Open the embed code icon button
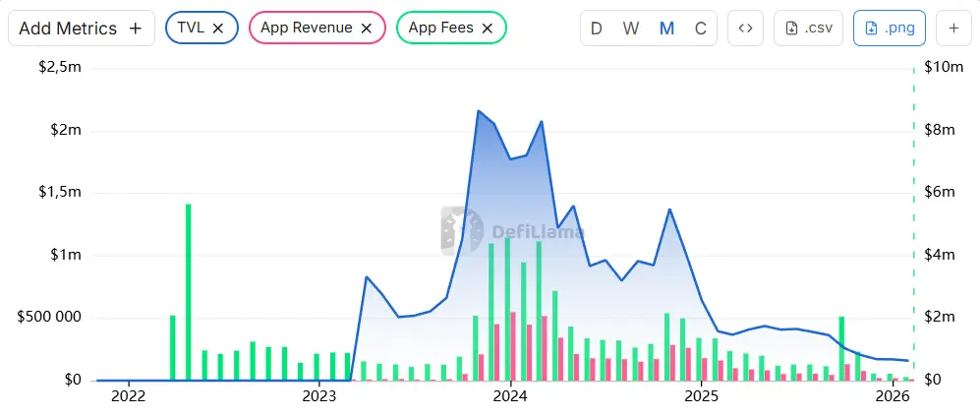Image resolution: width=980 pixels, height=416 pixels. pos(745,29)
